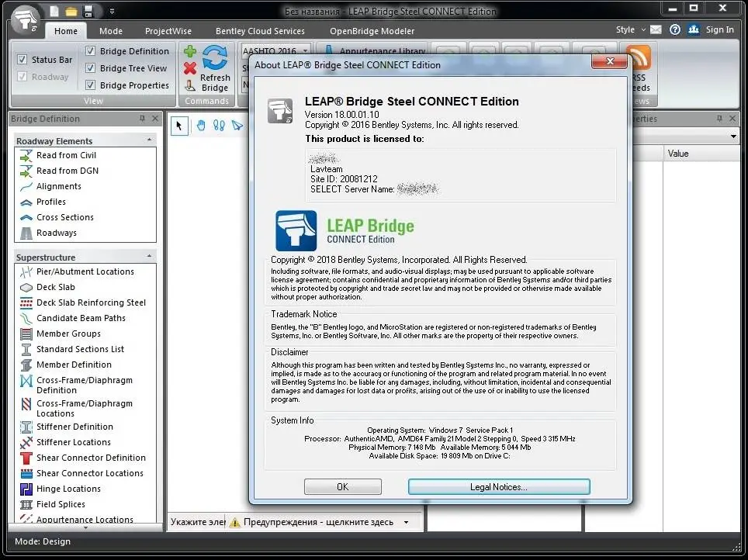Click the Appurtenance Library button
Viewport: 748px width, 560px height.
(376, 50)
